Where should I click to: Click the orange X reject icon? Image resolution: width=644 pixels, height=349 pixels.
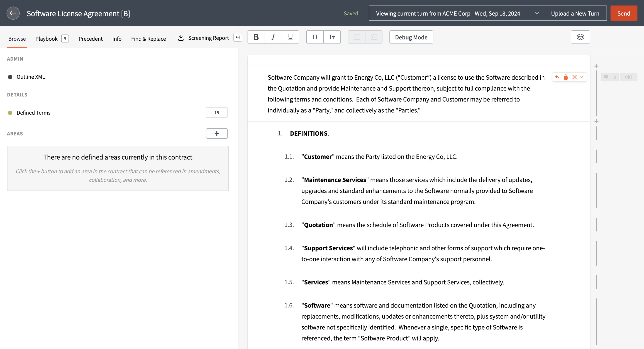click(x=574, y=77)
